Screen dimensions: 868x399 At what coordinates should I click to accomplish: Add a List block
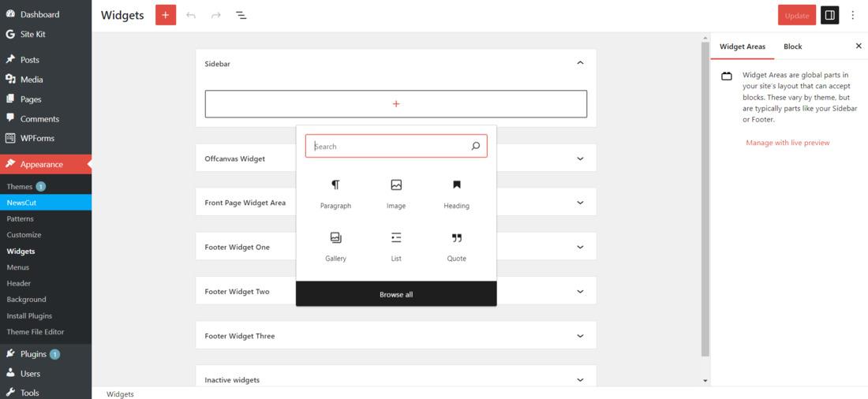pyautogui.click(x=396, y=246)
